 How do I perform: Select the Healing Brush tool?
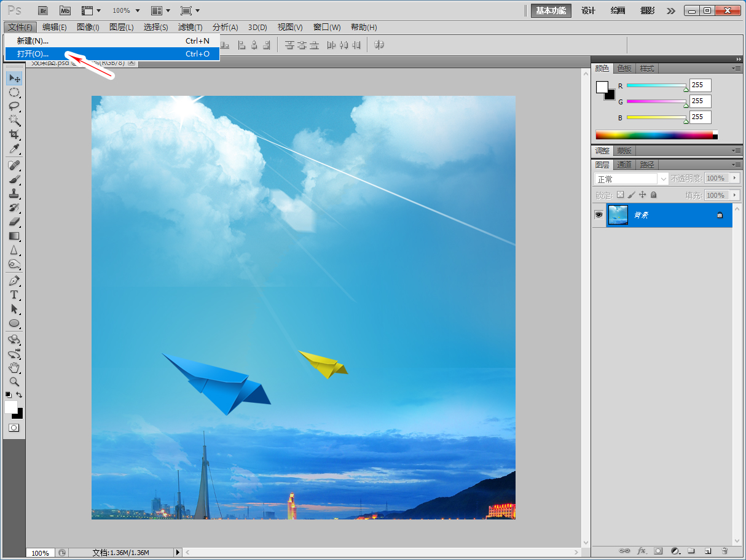click(x=14, y=165)
